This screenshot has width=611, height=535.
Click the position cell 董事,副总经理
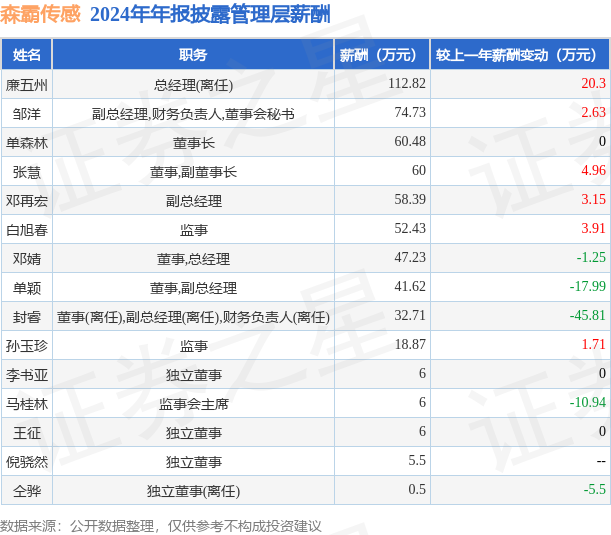pyautogui.click(x=193, y=288)
